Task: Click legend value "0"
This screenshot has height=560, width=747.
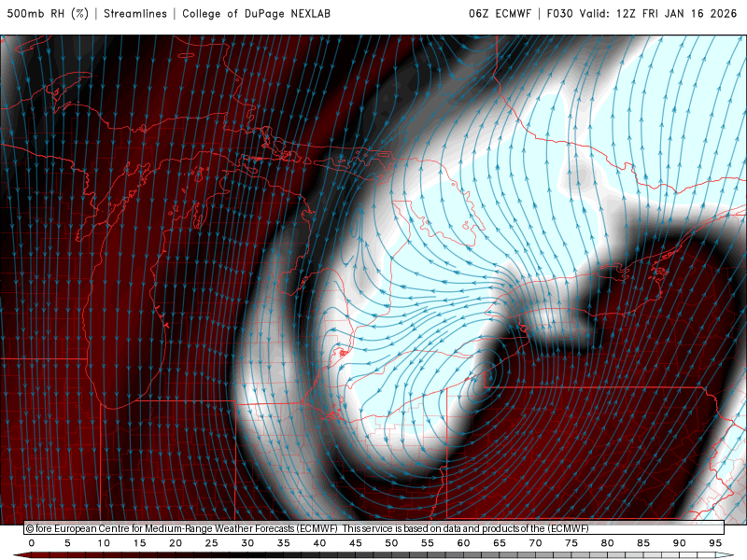Action: click(x=32, y=543)
